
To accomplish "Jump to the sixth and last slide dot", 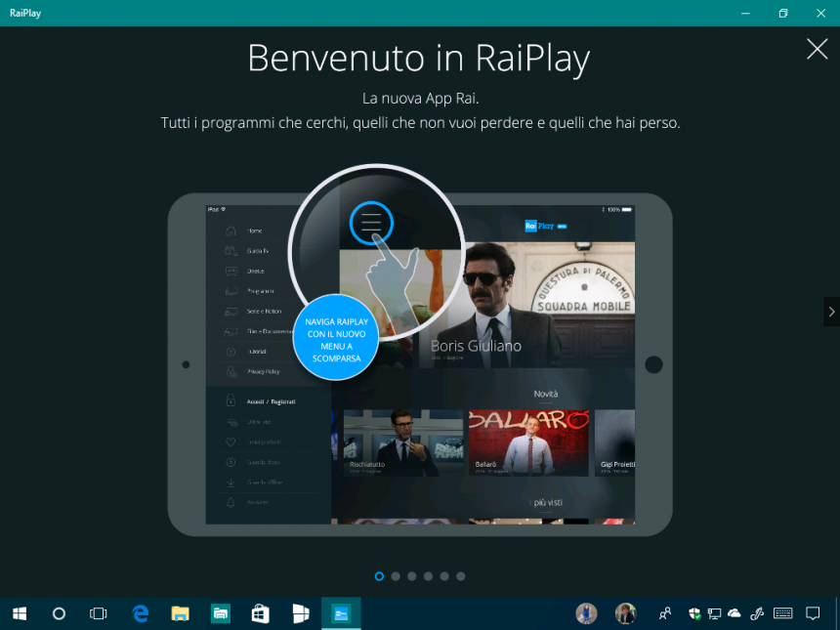I will point(461,576).
